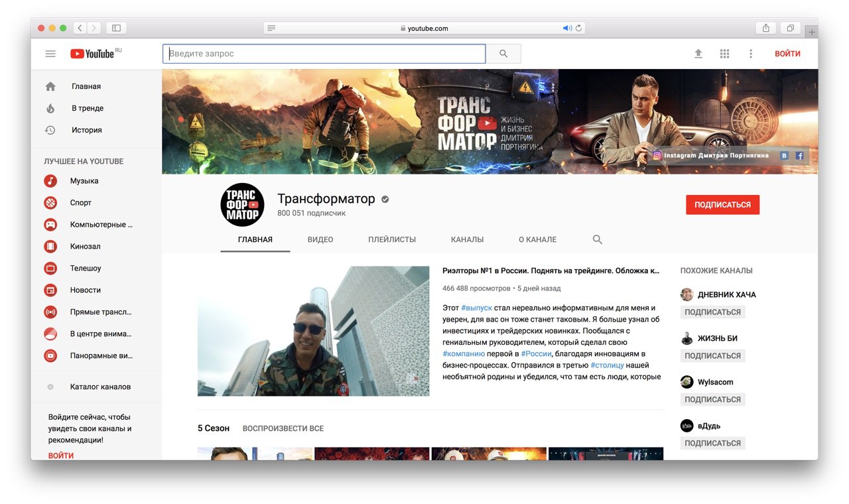Click the #столицу hashtag
This screenshot has width=849, height=504.
coord(607,365)
